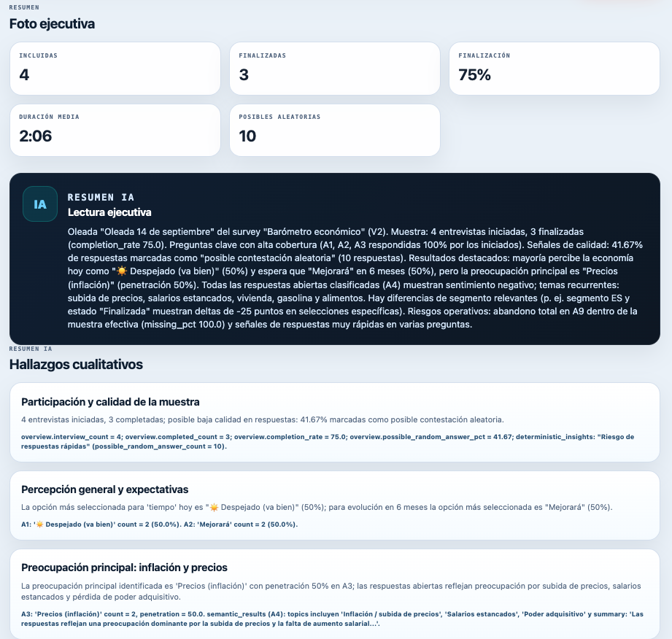
Task: Select the Finalizadas stat card
Action: [335, 69]
